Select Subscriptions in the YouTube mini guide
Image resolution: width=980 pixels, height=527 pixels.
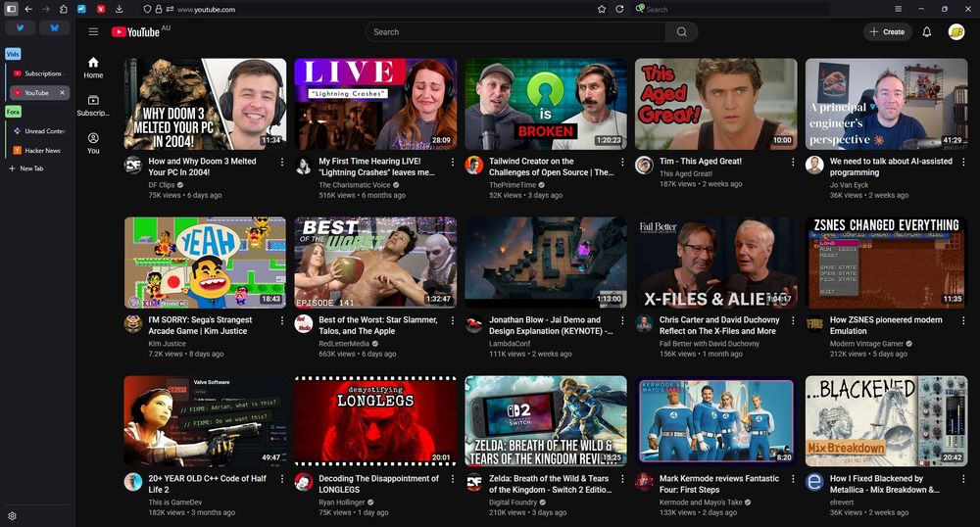[x=93, y=106]
